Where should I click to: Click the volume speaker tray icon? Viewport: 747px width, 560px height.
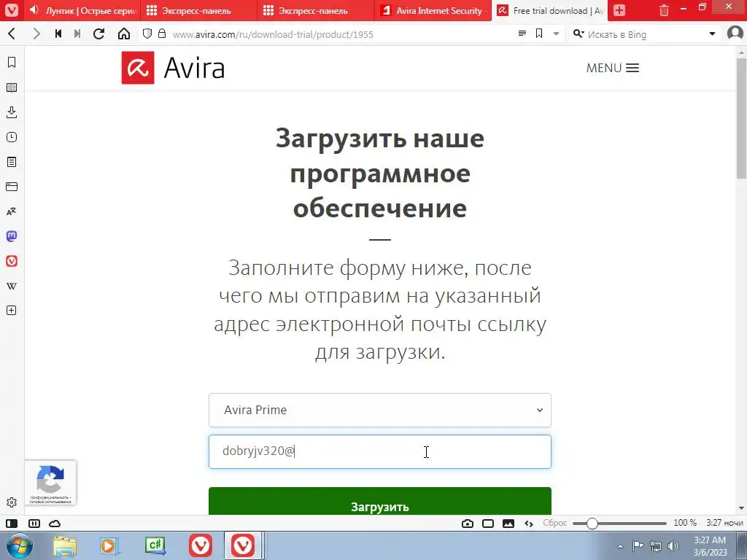(673, 546)
